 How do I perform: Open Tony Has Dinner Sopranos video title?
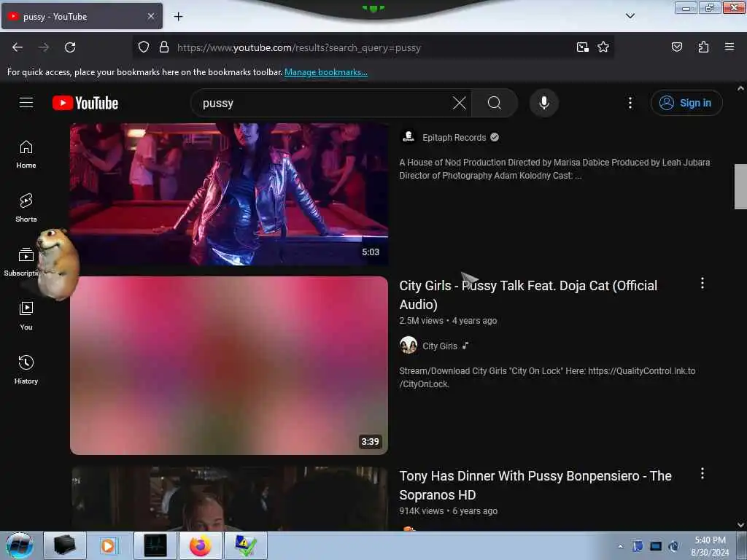point(535,485)
